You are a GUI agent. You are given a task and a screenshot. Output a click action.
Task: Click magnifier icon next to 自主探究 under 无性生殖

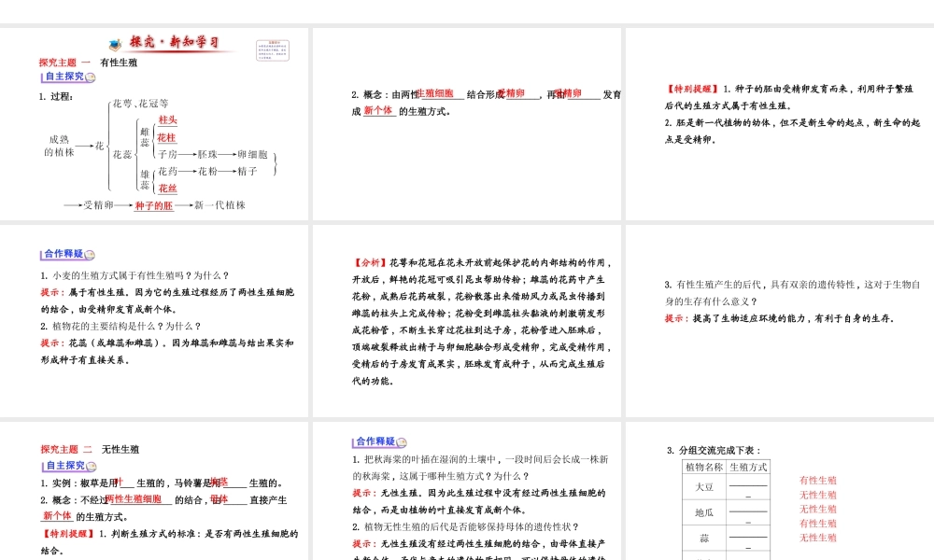[x=92, y=466]
